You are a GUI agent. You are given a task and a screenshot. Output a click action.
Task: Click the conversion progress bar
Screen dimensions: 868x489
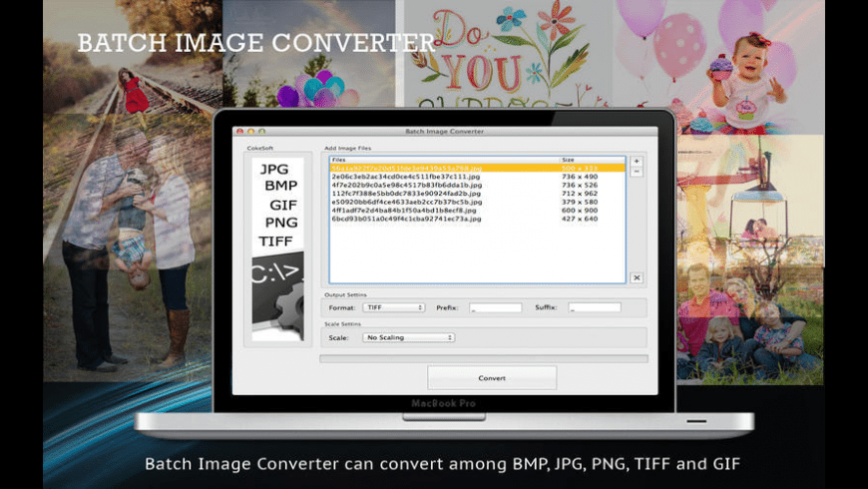click(484, 359)
